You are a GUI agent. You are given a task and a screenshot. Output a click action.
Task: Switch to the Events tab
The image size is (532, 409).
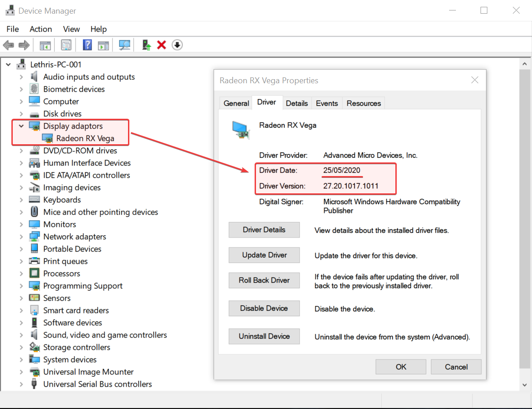[327, 103]
